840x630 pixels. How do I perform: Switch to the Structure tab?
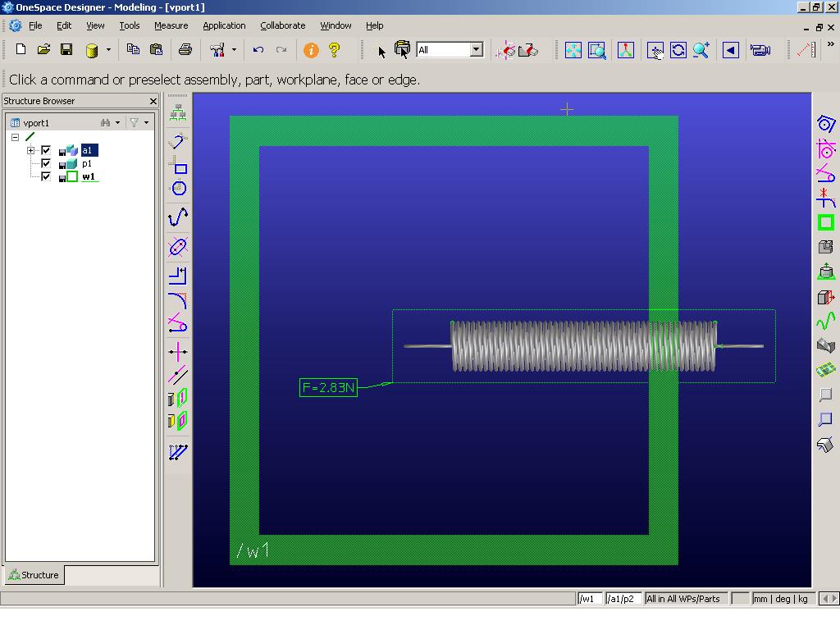(34, 575)
